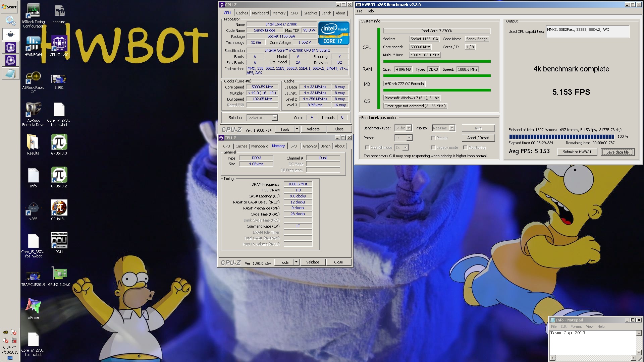
Task: Open the capture PNG desktop icon
Action: [59, 14]
